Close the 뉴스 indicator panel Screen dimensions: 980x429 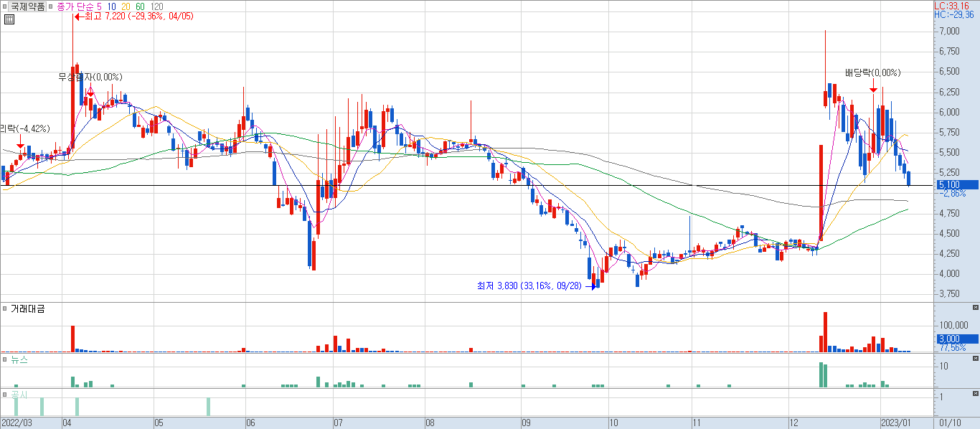[975, 358]
